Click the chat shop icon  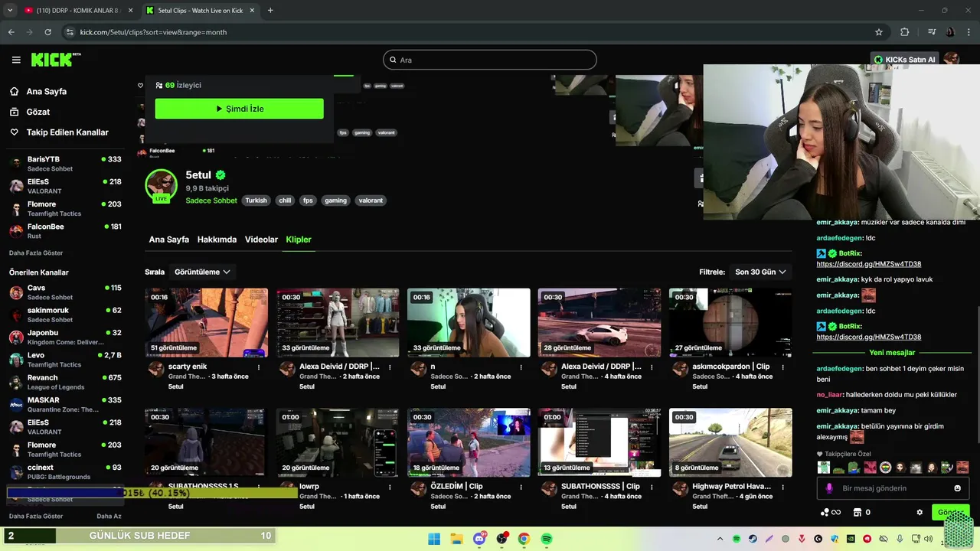(x=857, y=512)
